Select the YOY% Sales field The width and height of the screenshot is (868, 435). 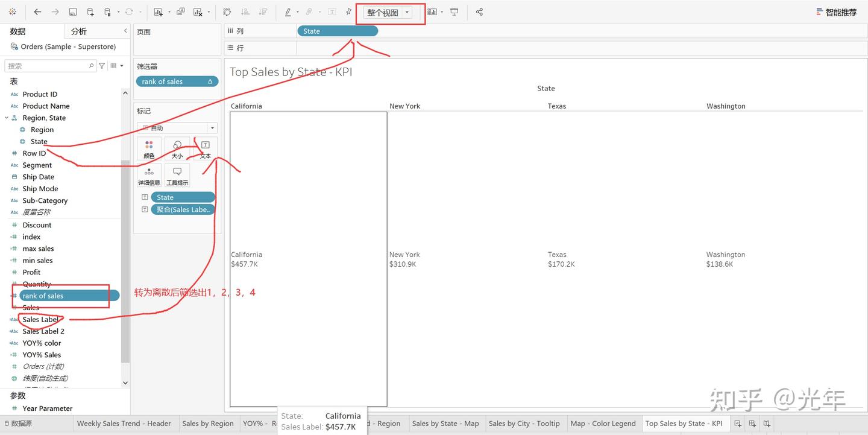coord(42,355)
